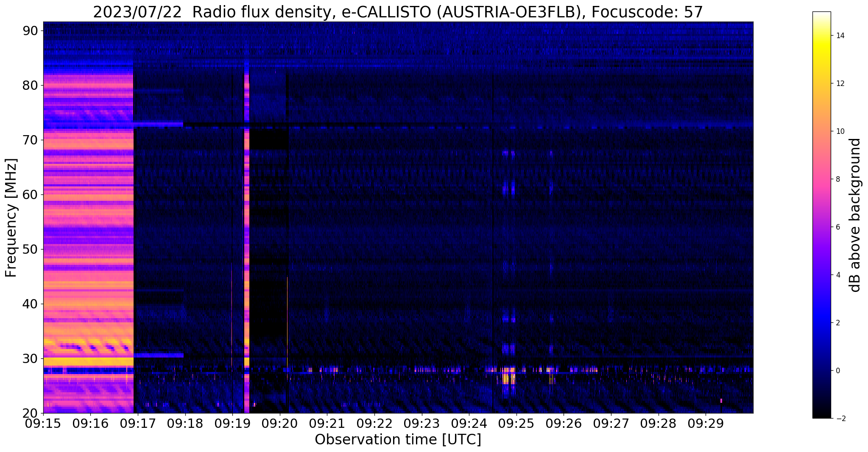The height and width of the screenshot is (452, 868).
Task: Click the 'Observation time [UTC]' axis label
Action: pos(398,439)
